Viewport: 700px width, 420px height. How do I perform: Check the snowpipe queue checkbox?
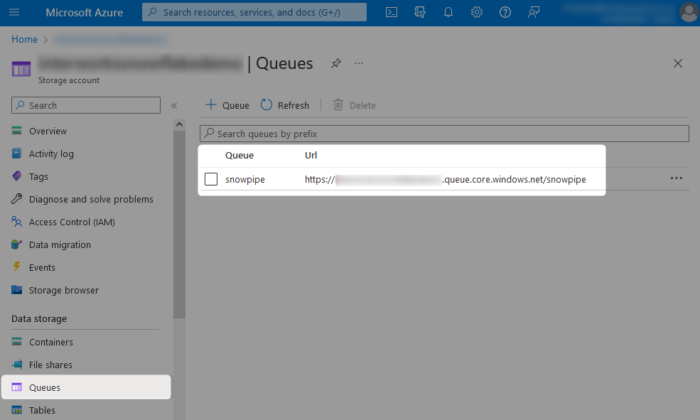pos(211,179)
